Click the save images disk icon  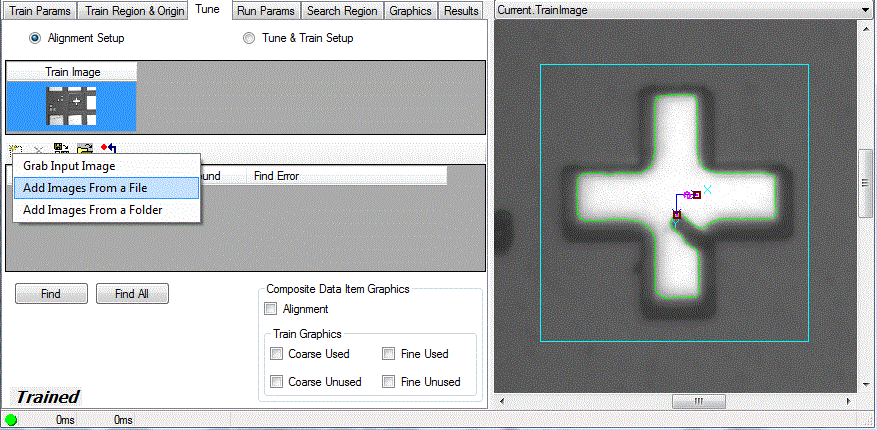[x=61, y=149]
